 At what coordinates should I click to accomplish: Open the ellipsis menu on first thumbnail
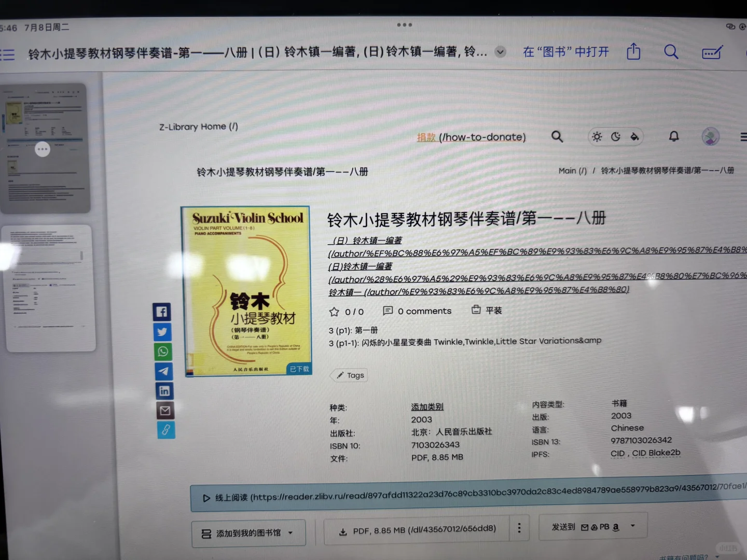(43, 149)
